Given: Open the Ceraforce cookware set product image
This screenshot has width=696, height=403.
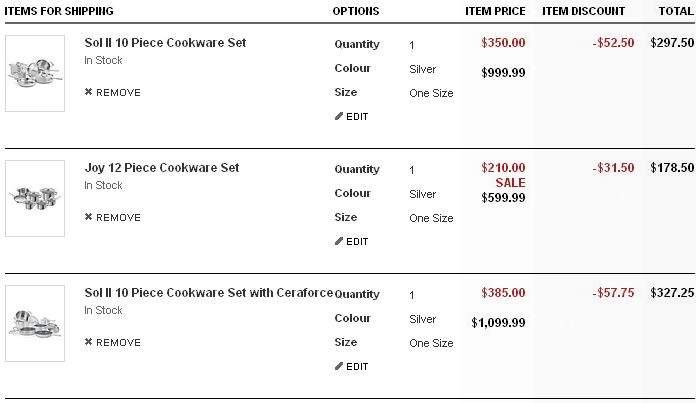Looking at the screenshot, I should coord(35,322).
